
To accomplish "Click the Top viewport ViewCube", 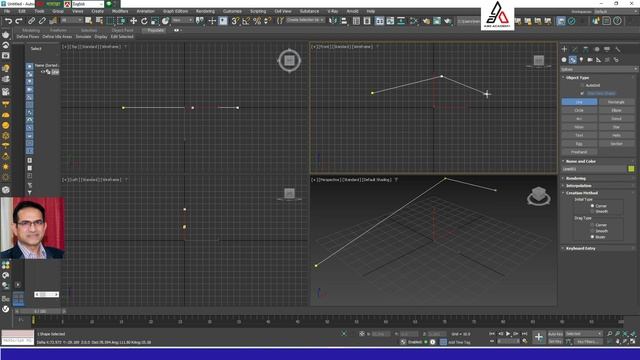I will point(289,60).
